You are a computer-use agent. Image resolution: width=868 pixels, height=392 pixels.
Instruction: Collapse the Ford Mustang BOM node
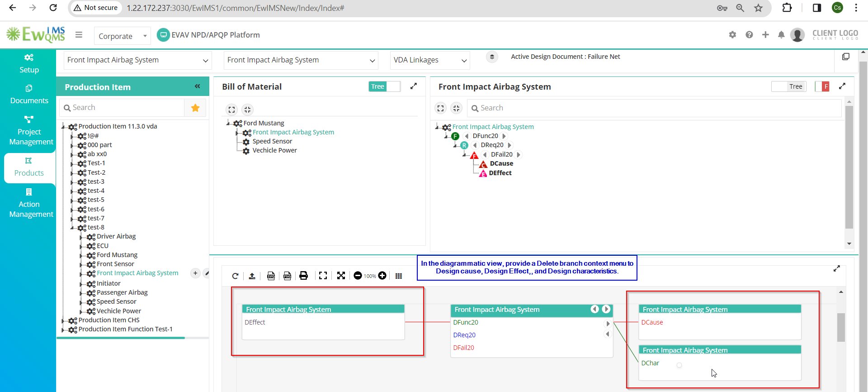[228, 123]
